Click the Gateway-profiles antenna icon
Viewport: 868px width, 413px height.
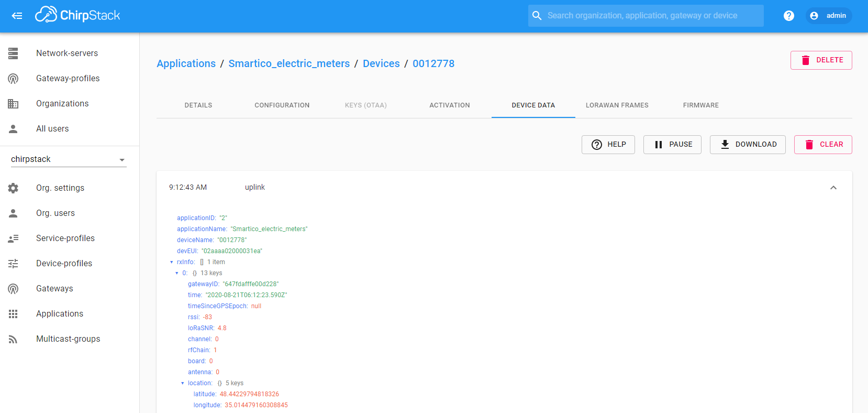tap(13, 79)
